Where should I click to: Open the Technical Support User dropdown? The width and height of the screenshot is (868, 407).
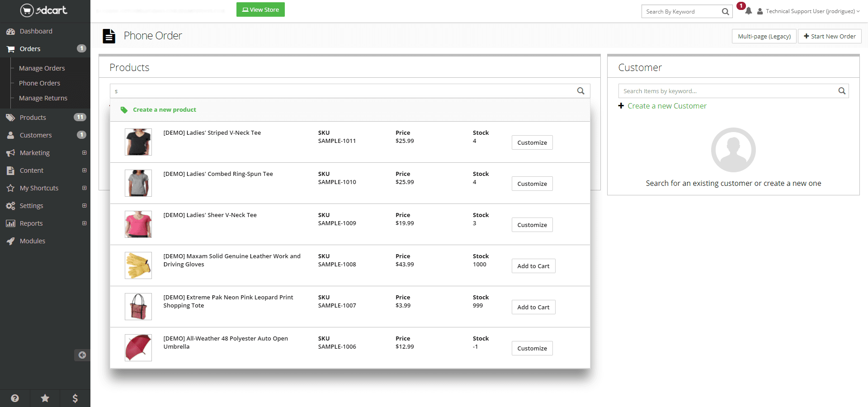coord(809,11)
